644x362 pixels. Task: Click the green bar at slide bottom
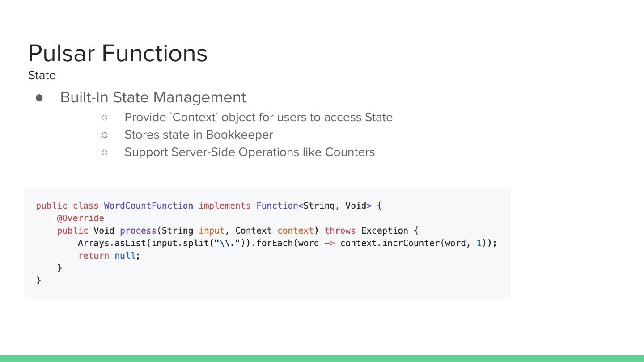click(322, 358)
